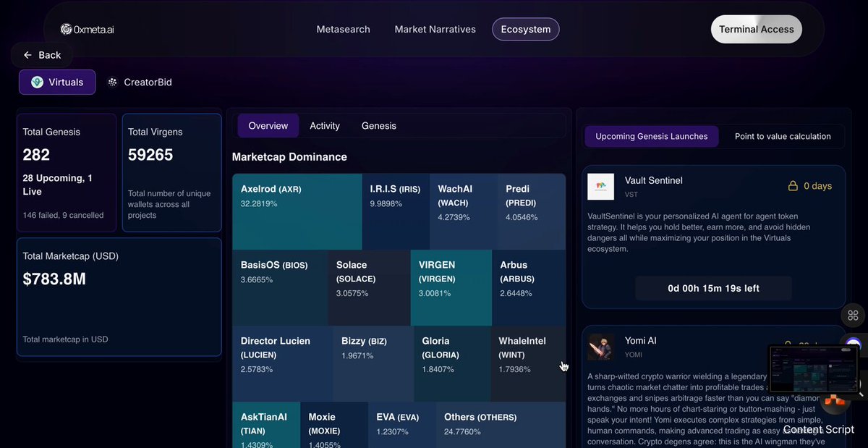Click the Yomi AI project title

(641, 341)
